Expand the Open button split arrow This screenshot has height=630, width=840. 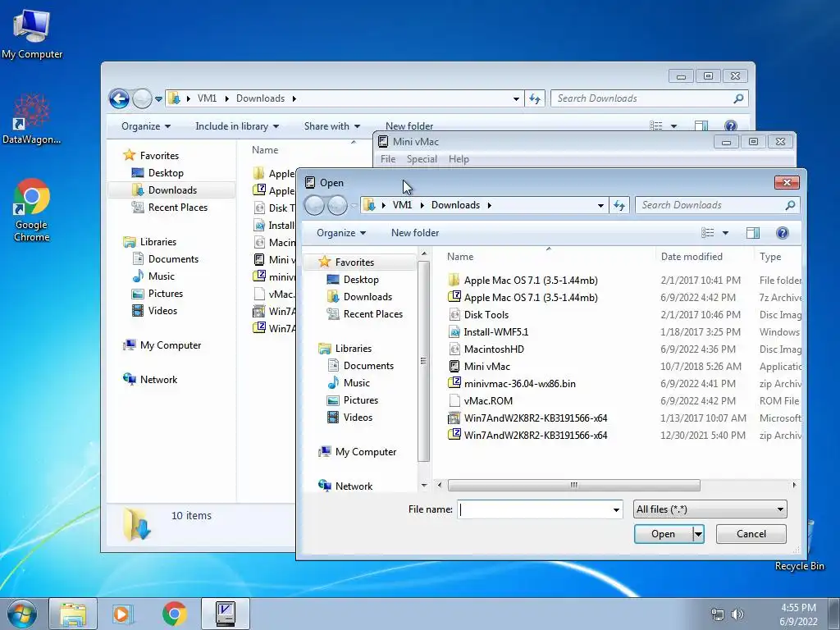pos(697,534)
